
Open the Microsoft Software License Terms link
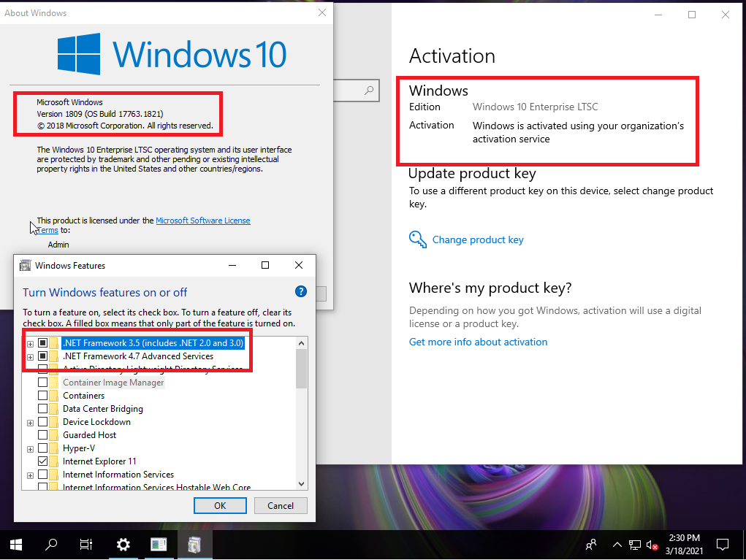(x=202, y=220)
